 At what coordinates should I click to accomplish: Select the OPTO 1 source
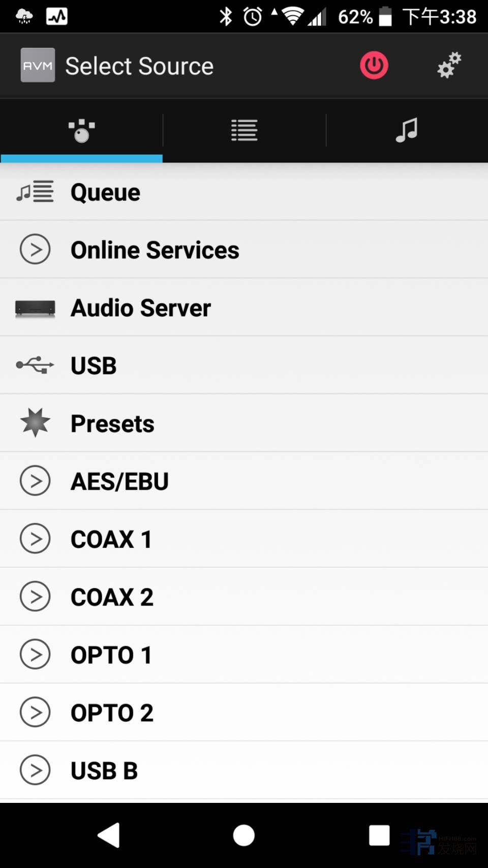(x=111, y=655)
